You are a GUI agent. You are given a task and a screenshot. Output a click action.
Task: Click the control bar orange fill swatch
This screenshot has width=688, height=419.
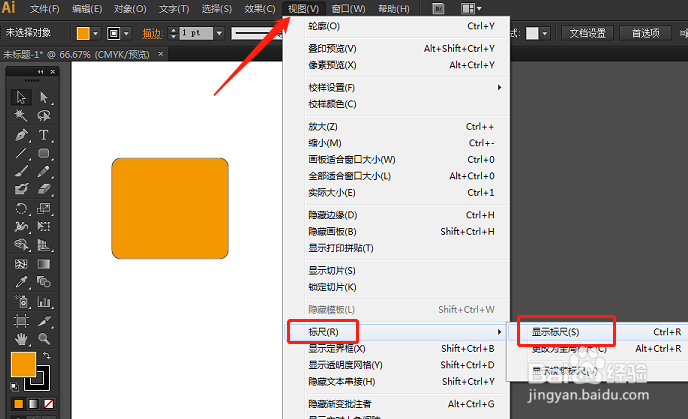pos(83,33)
